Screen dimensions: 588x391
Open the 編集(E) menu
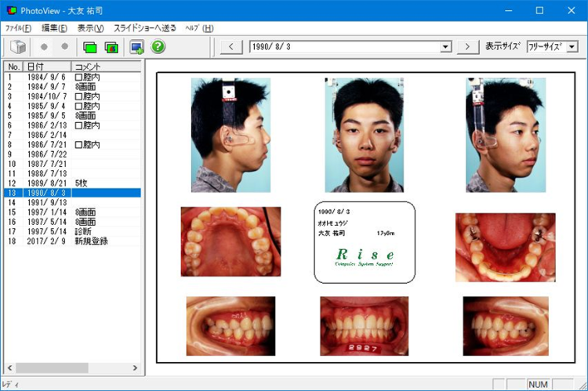[x=54, y=28]
